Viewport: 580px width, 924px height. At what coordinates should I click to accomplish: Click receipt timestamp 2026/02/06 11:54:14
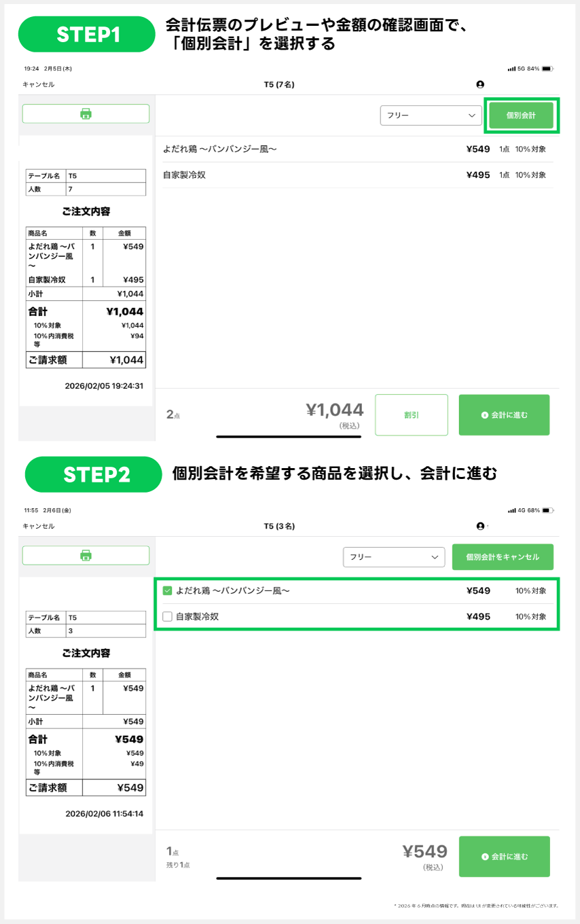tap(104, 813)
